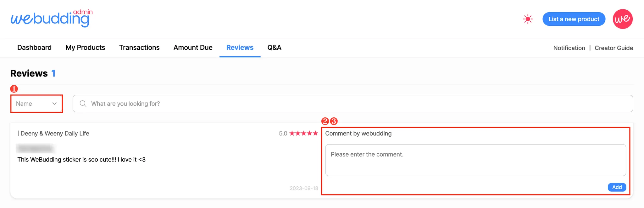This screenshot has width=644, height=208.
Task: Toggle the sun light-mode icon
Action: click(528, 19)
